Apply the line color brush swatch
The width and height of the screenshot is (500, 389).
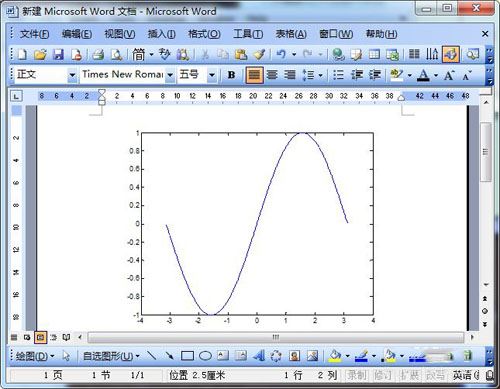pyautogui.click(x=361, y=356)
